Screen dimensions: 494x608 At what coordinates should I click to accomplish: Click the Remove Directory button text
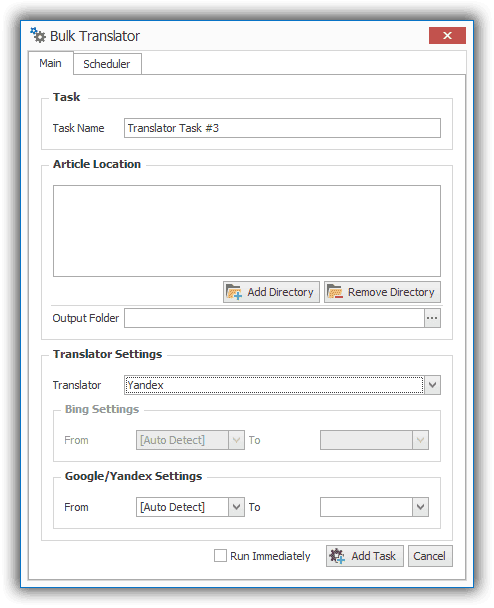[x=391, y=292]
